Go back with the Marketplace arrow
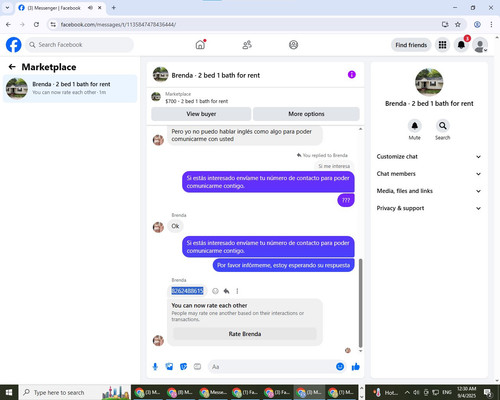Screen dimensions: 500x400 click(12, 67)
